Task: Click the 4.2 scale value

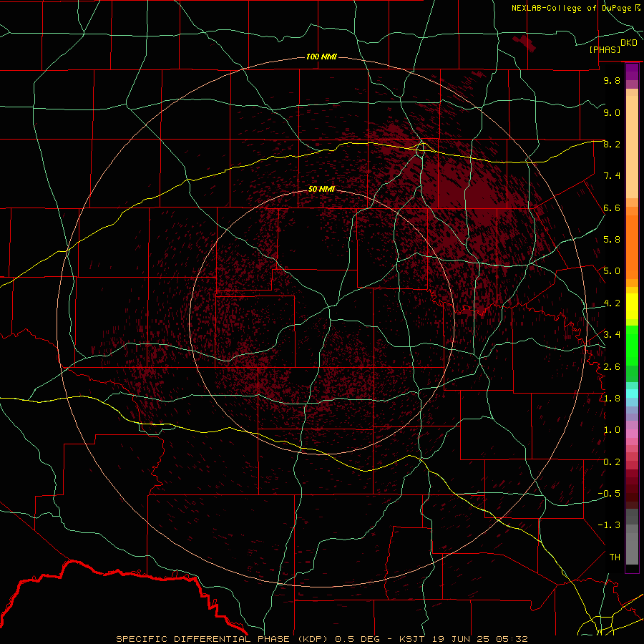Action: 612,303
